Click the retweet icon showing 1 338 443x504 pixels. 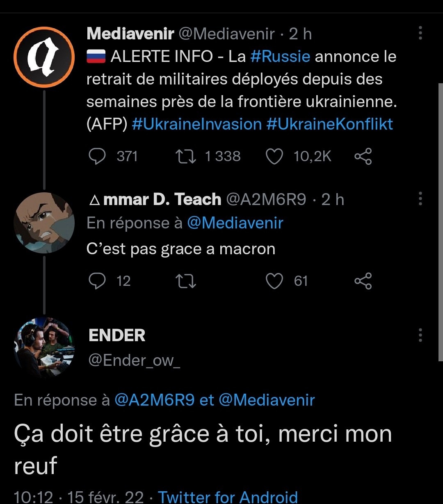pyautogui.click(x=187, y=156)
